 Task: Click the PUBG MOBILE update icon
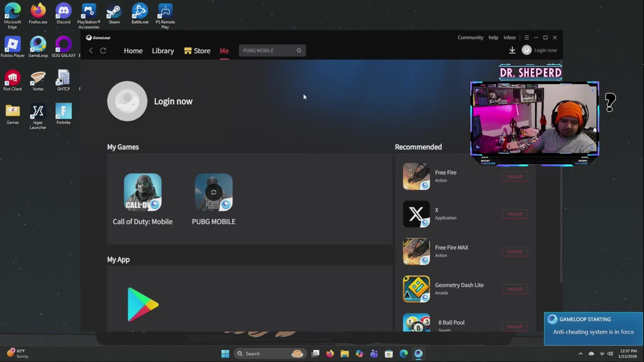214,192
